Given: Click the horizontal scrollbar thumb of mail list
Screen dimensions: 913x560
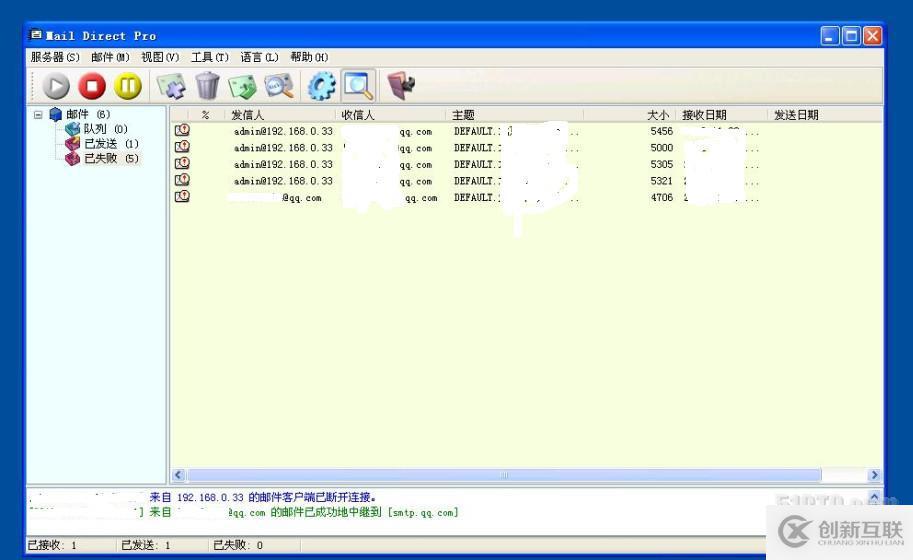Looking at the screenshot, I should tap(504, 475).
